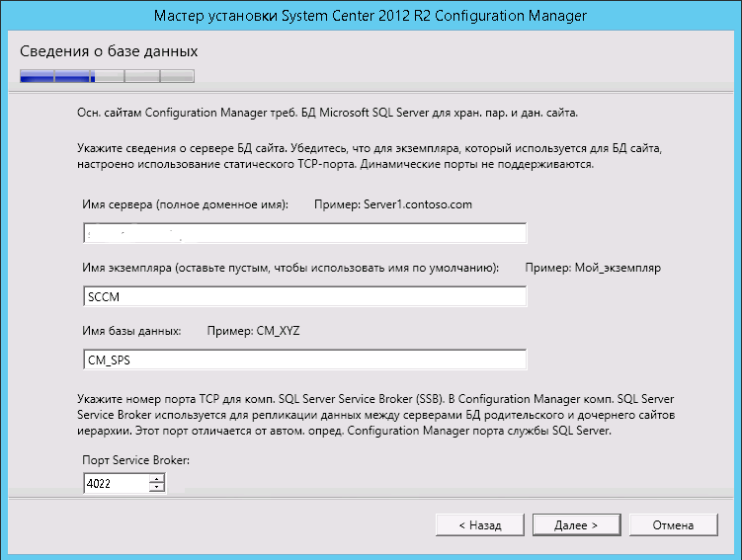Focus the server name (Имя сервера) field
The height and width of the screenshot is (560, 742).
(305, 233)
